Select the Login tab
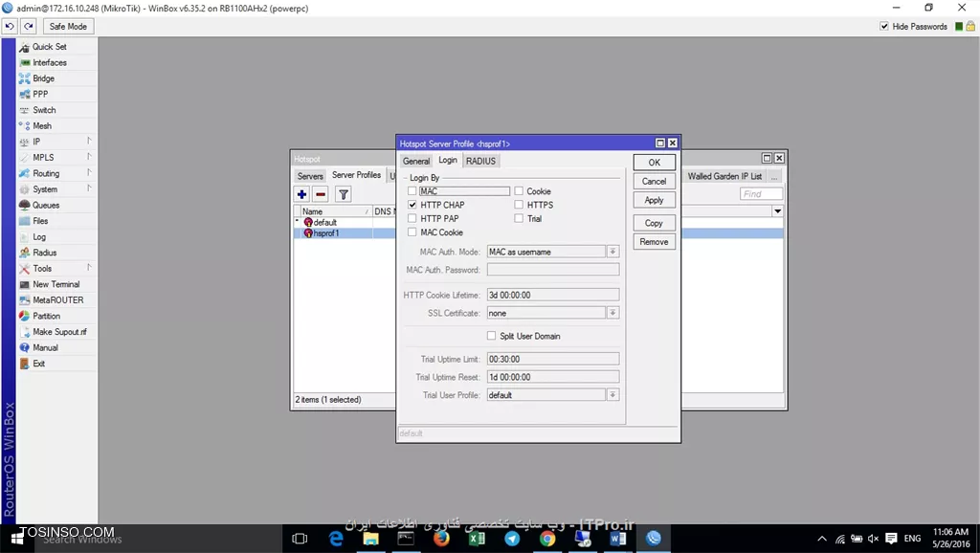This screenshot has width=980, height=553. click(448, 160)
